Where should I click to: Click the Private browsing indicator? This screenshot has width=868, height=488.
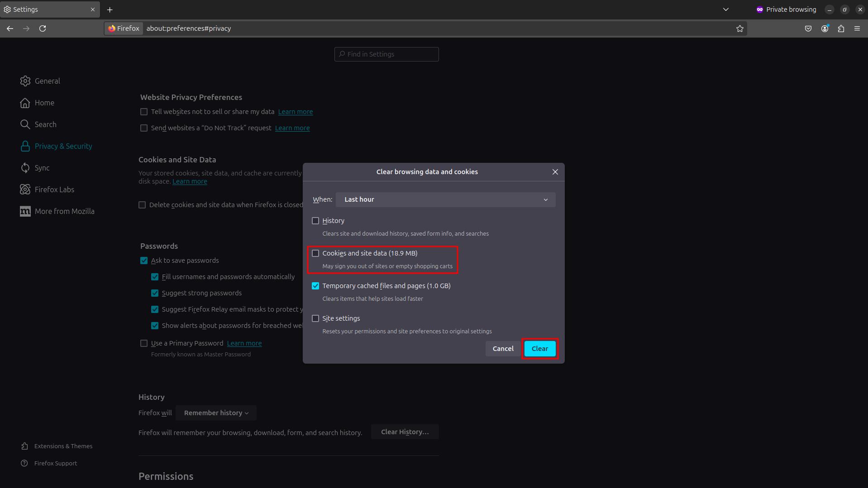[x=787, y=9]
